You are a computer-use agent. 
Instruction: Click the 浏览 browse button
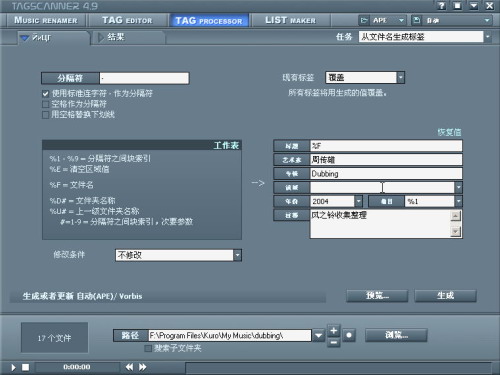point(396,335)
